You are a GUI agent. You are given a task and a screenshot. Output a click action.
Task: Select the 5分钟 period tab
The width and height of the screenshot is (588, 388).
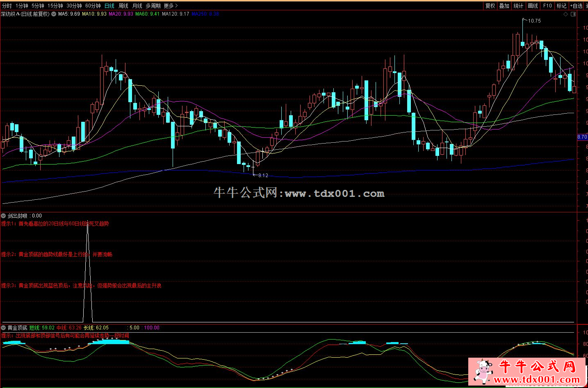[38, 6]
